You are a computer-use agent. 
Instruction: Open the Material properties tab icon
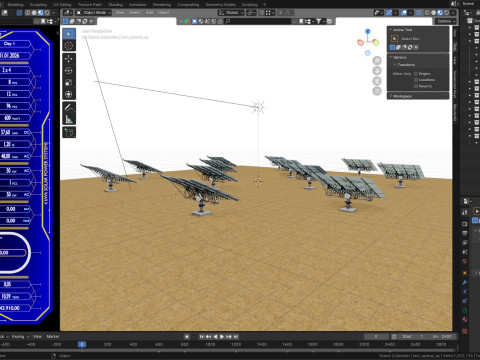click(x=465, y=319)
